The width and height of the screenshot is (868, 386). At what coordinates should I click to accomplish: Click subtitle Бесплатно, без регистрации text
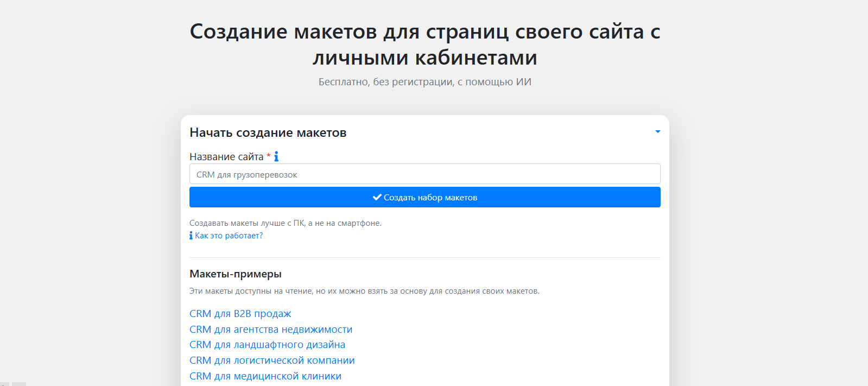point(425,82)
